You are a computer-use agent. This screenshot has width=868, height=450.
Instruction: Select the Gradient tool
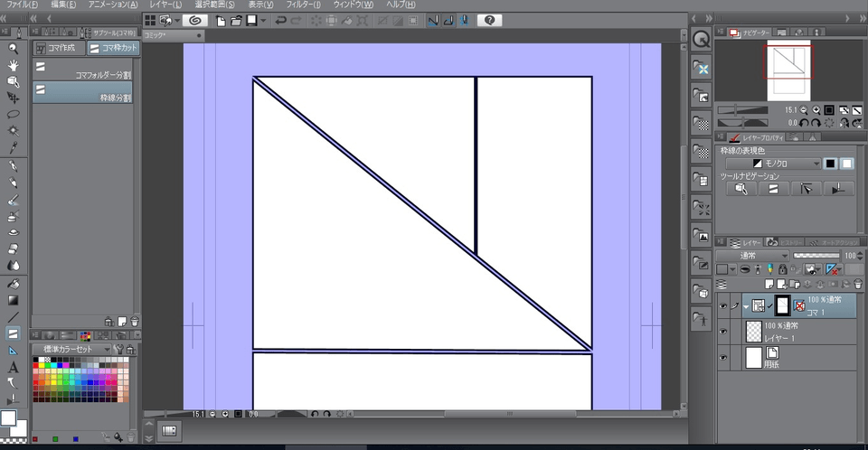14,300
